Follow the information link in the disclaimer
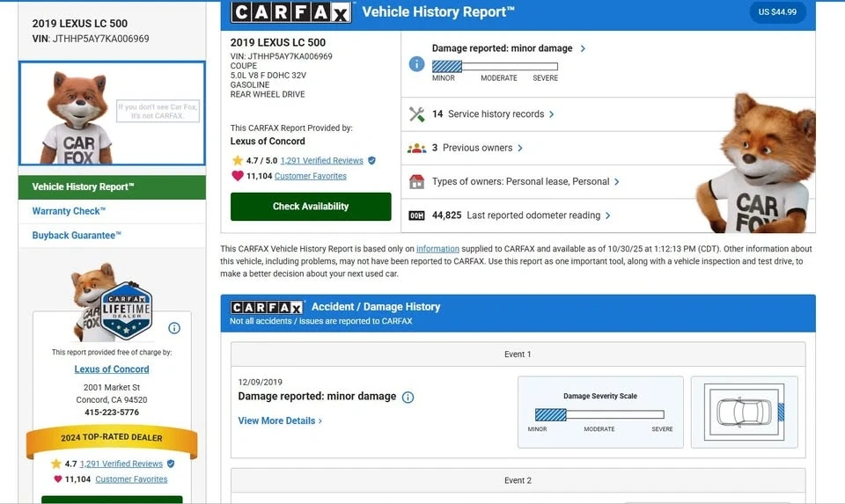This screenshot has height=504, width=845. pos(437,249)
